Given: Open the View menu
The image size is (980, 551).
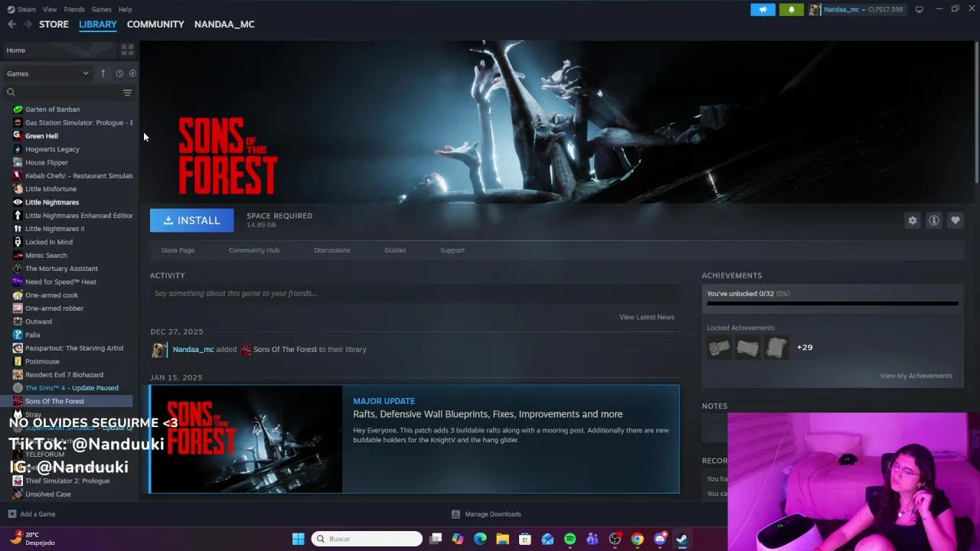Looking at the screenshot, I should pos(50,9).
